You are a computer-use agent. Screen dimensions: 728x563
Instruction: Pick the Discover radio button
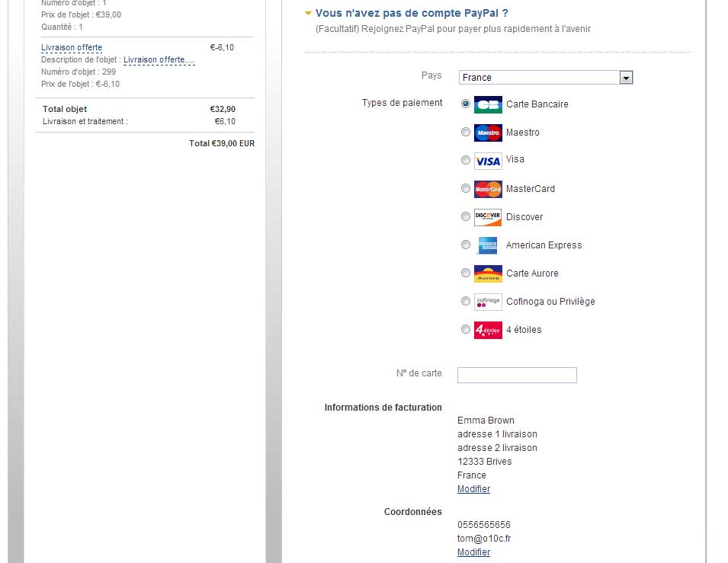click(466, 216)
